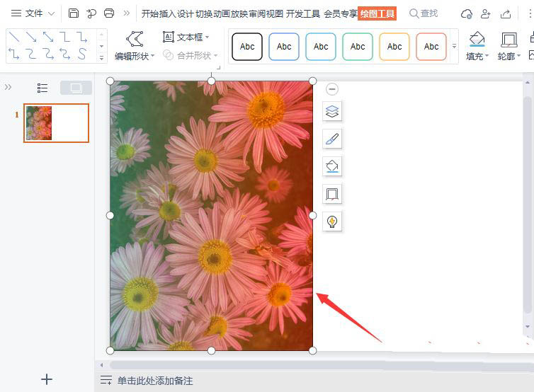Select the format brush floating icon
Viewport: 534px width, 392px height.
pos(332,139)
